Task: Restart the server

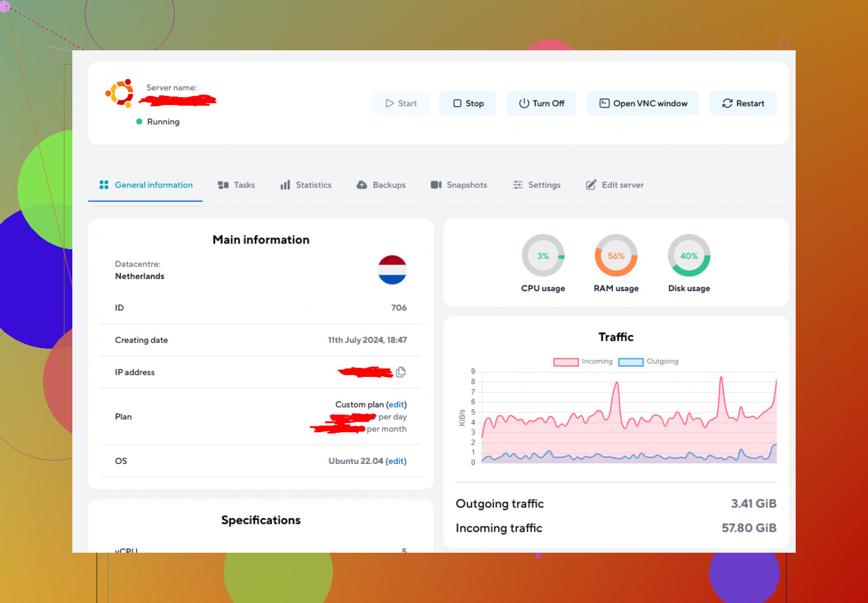Action: [743, 103]
